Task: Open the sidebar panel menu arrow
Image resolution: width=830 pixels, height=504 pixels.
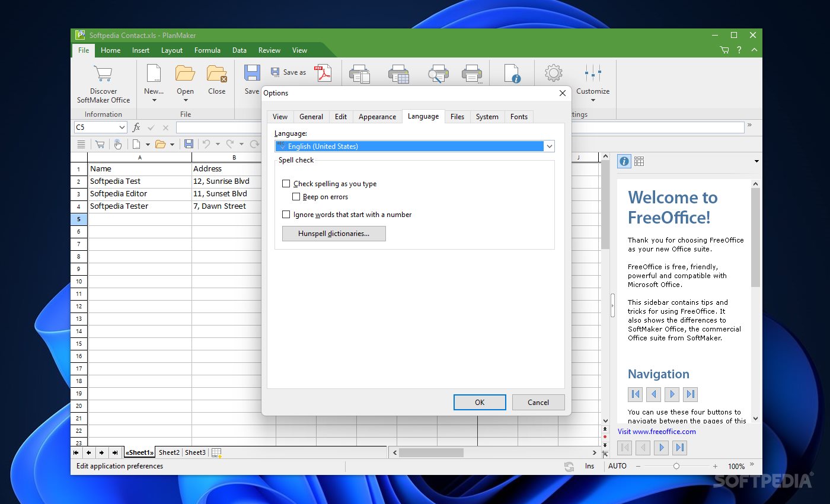Action: [756, 161]
